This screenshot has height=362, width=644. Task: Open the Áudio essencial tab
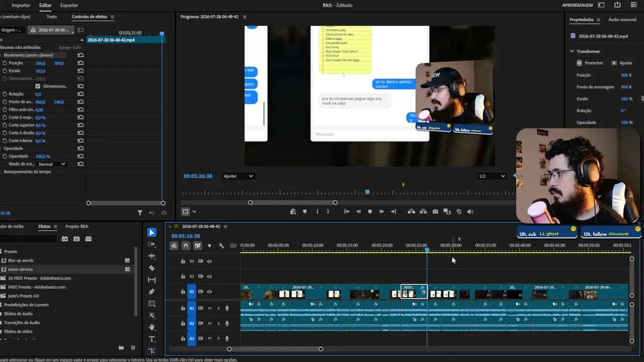[622, 20]
